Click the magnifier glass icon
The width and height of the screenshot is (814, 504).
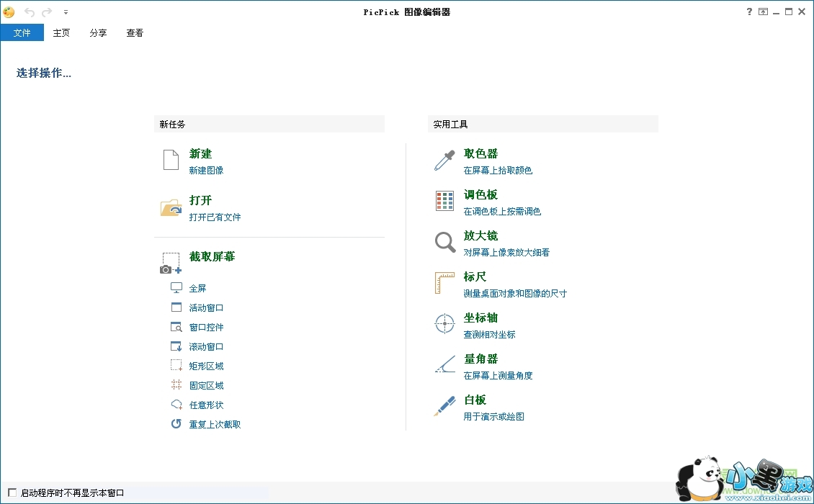pos(444,242)
